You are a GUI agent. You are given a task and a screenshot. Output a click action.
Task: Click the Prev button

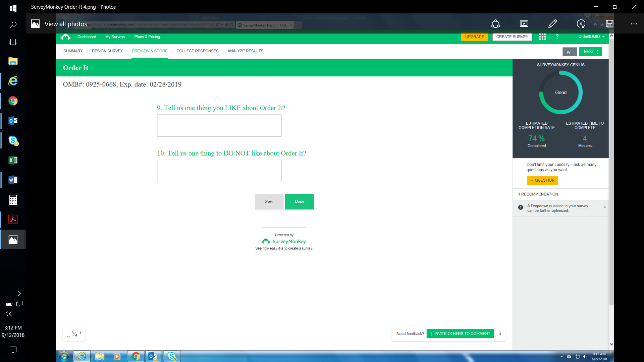[x=269, y=201]
